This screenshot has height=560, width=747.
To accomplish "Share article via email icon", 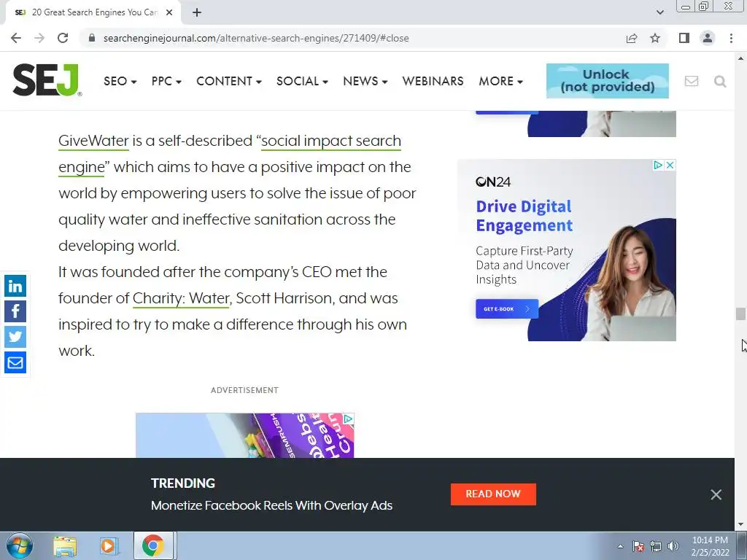I will tap(15, 362).
